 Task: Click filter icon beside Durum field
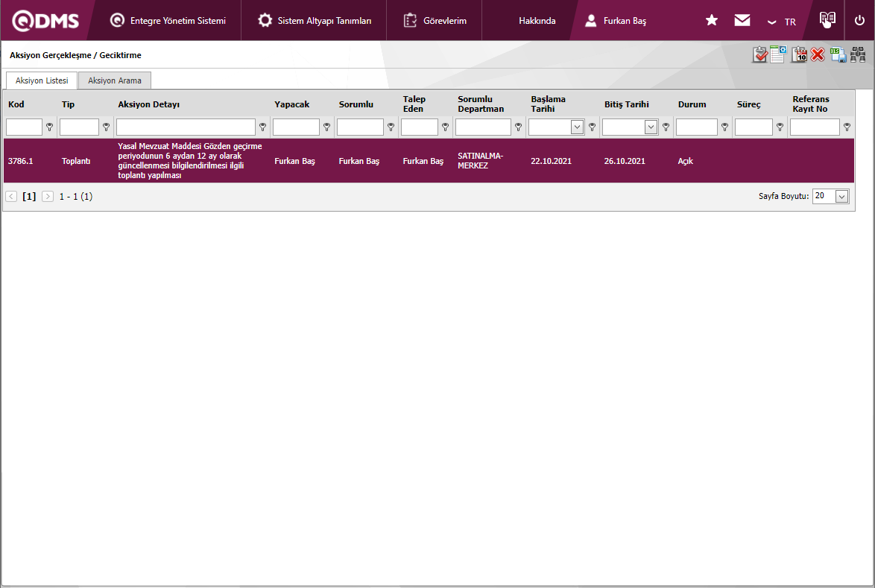(x=724, y=127)
